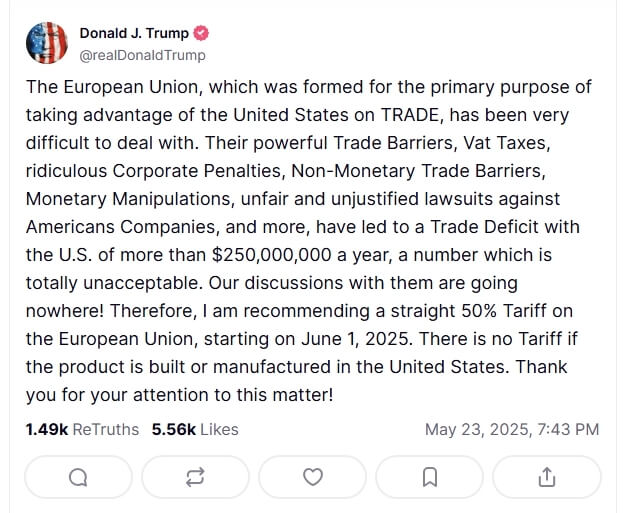Share the post via upload arrow icon
This screenshot has width=629, height=513.
tap(547, 477)
